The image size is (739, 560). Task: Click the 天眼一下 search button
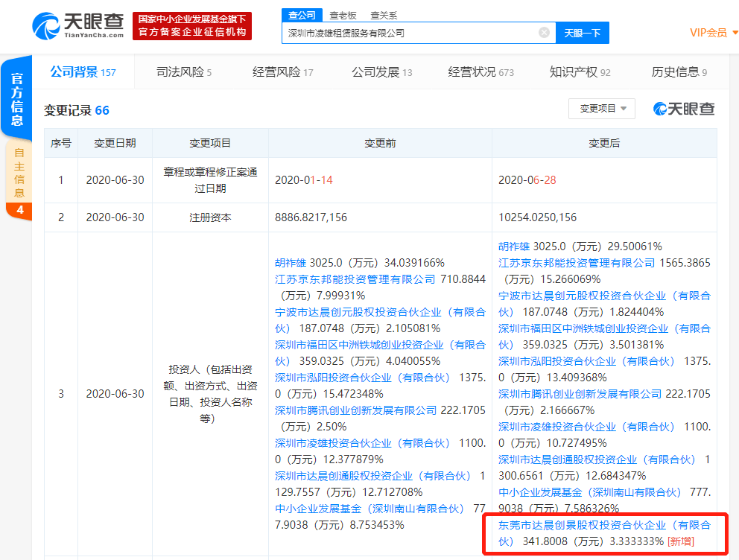tap(583, 33)
